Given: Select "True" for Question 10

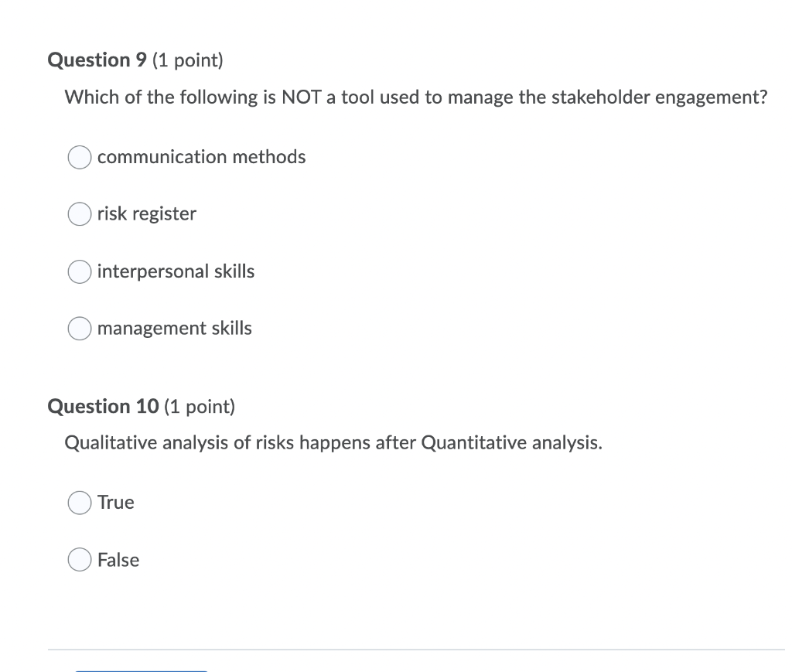Looking at the screenshot, I should [x=79, y=503].
